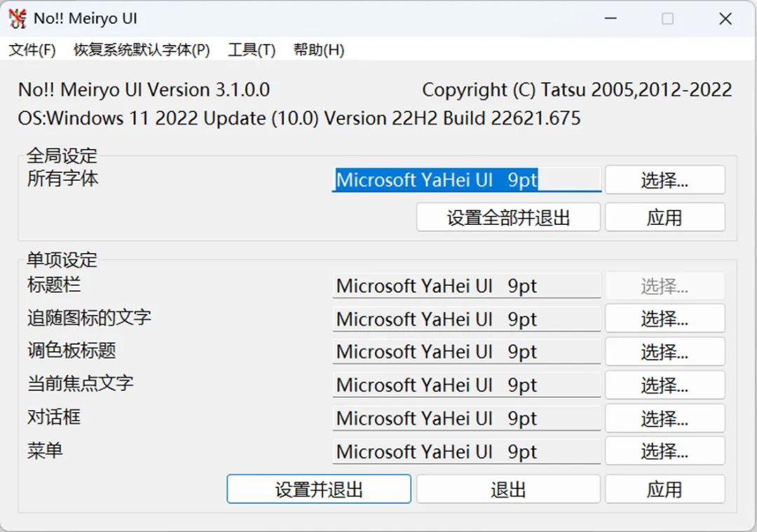Screen dimensions: 757x532
Task: Click the 设置并退出 button
Action: pos(319,489)
